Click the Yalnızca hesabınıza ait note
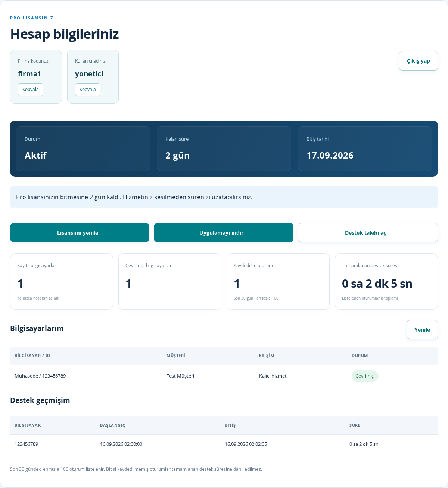This screenshot has width=448, height=488. pyautogui.click(x=38, y=298)
